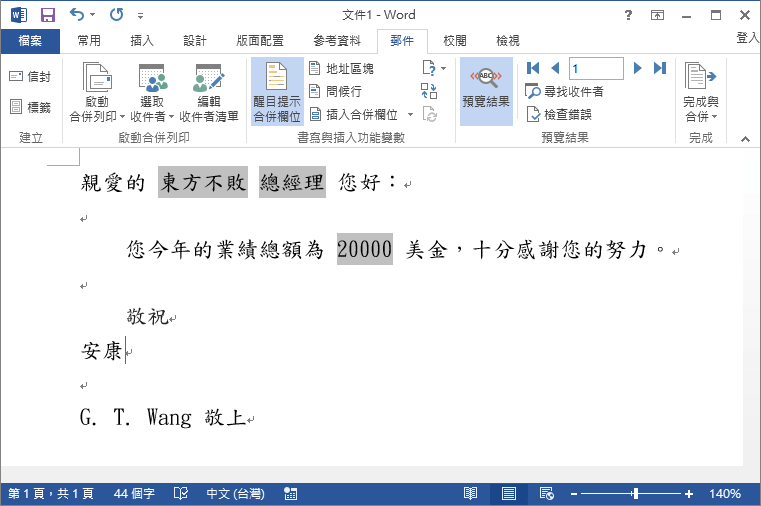Insert 地址區塊 address block
Viewport: 761px width, 506px height.
[x=342, y=68]
